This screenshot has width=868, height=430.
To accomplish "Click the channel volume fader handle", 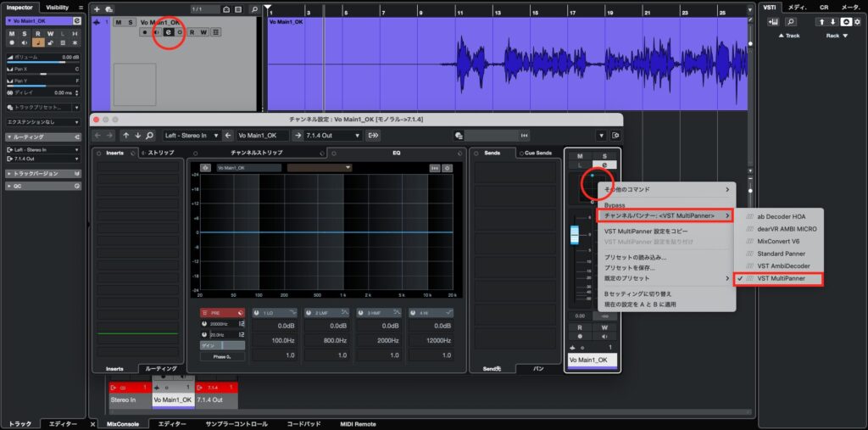I will click(574, 234).
